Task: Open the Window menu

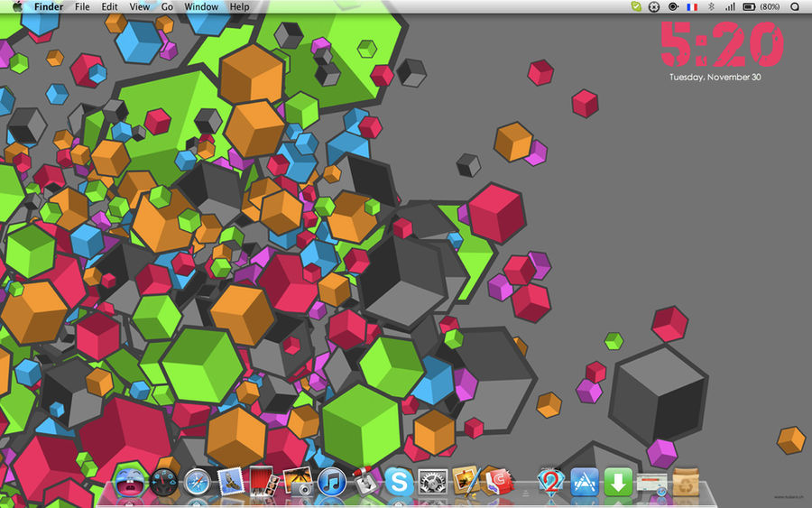Action: pos(201,6)
